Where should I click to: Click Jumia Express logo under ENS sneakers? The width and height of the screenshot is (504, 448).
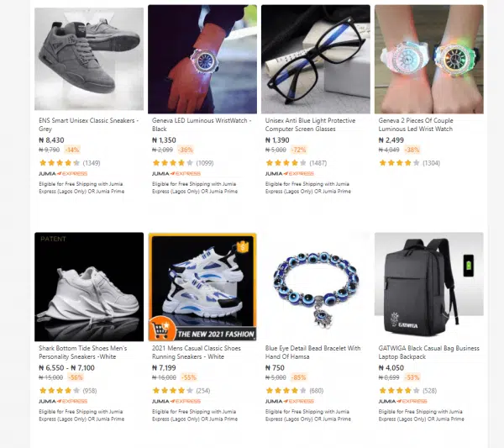click(63, 174)
